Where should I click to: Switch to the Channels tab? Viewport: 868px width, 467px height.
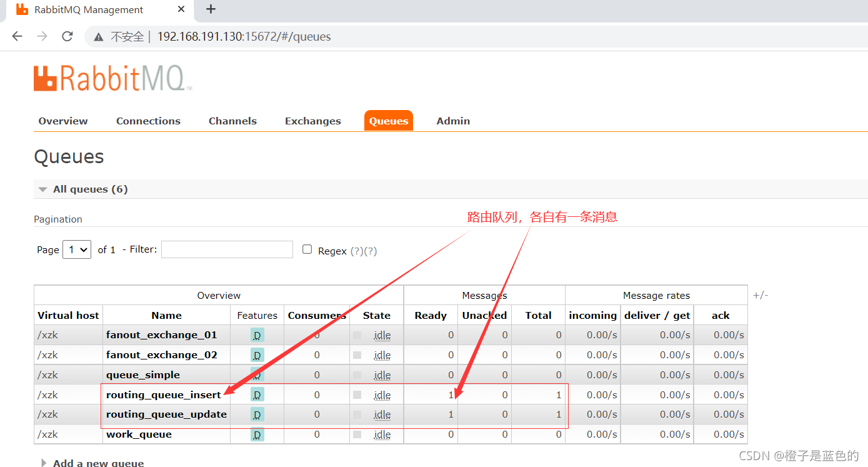(x=232, y=121)
